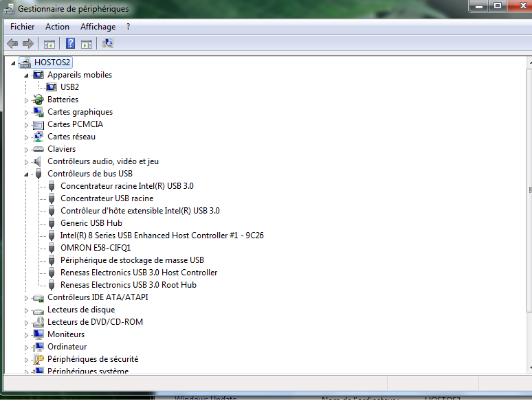Expand the Batteries branch
Image resolution: width=532 pixels, height=401 pixels.
(x=26, y=100)
